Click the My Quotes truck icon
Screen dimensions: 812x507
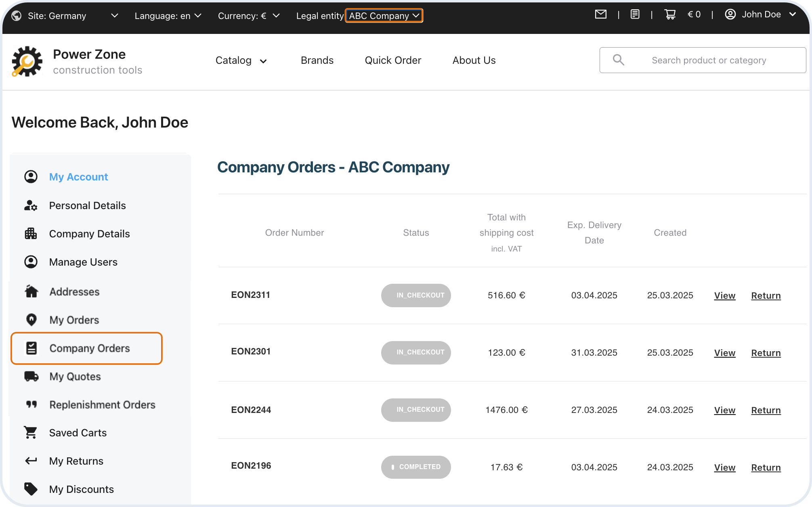pos(31,377)
